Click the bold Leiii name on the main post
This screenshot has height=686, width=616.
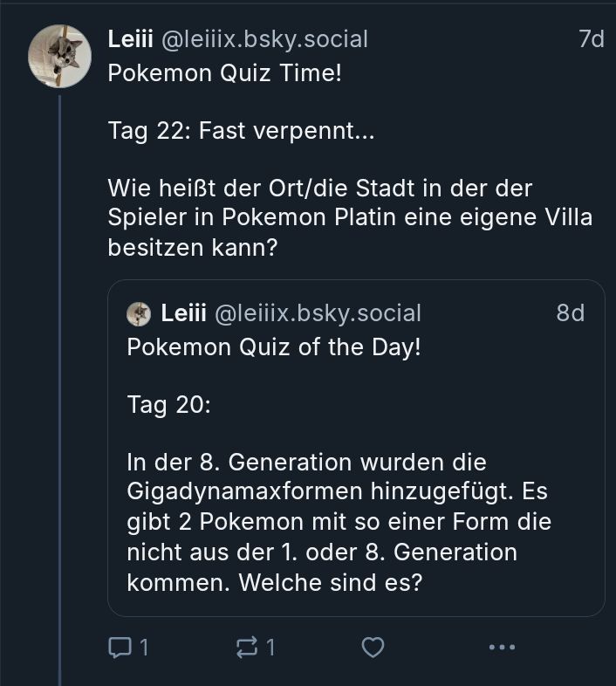[x=131, y=39]
